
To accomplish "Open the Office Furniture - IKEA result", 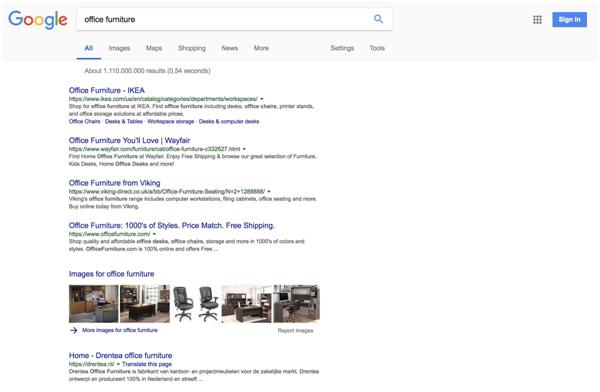I will click(x=107, y=90).
